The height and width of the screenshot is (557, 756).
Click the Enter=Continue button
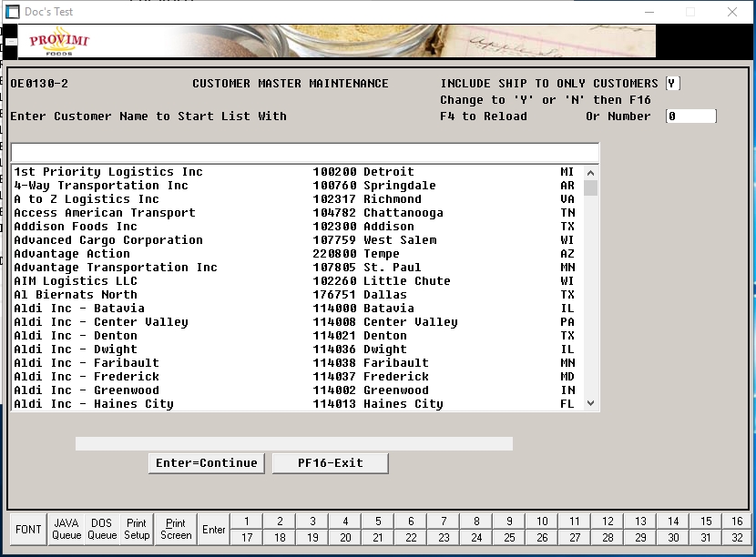point(207,463)
